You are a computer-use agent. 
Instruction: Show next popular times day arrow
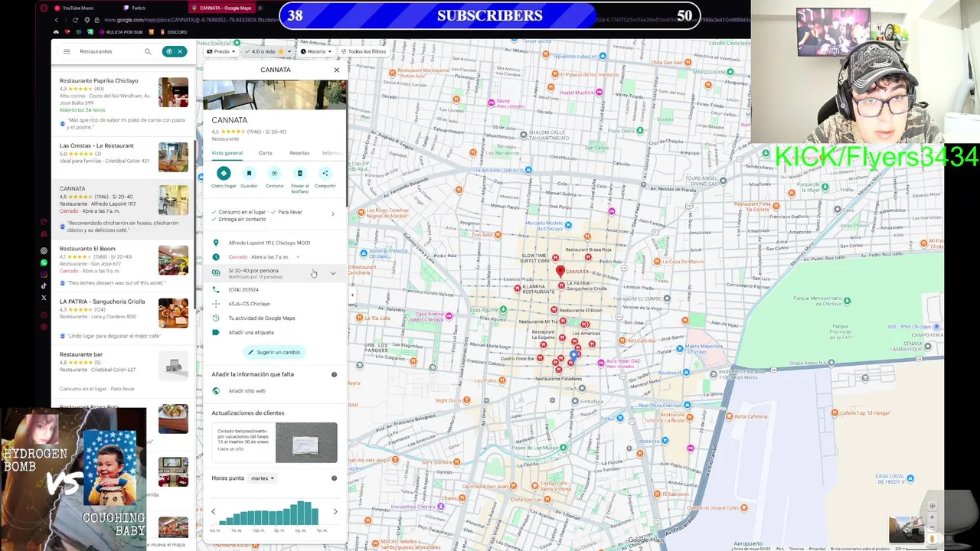coord(335,511)
